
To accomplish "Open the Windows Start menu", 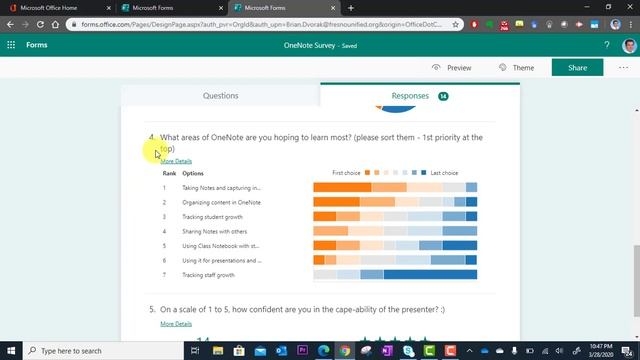I will click(11, 351).
